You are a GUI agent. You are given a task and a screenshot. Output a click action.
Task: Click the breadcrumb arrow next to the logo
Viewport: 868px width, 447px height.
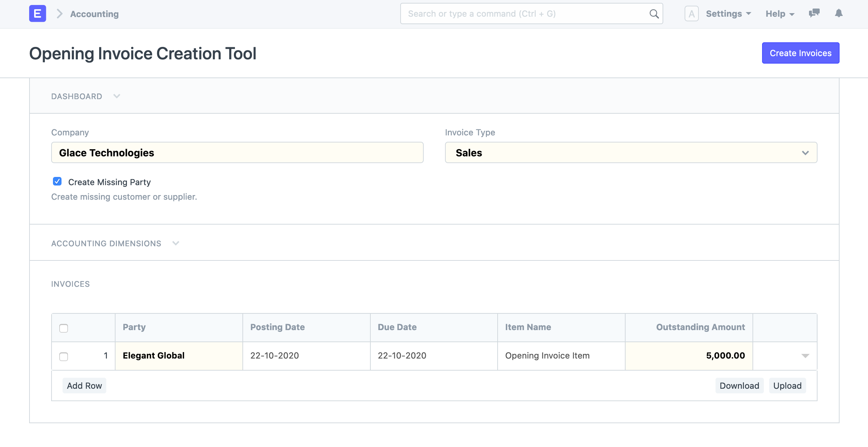(59, 14)
